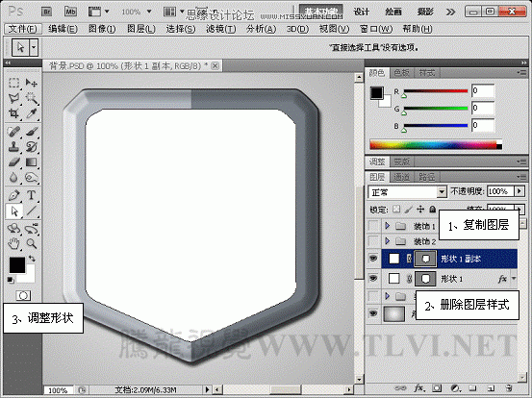Open the 图层(L) menu
Screen dimensions: 532x398
point(141,29)
